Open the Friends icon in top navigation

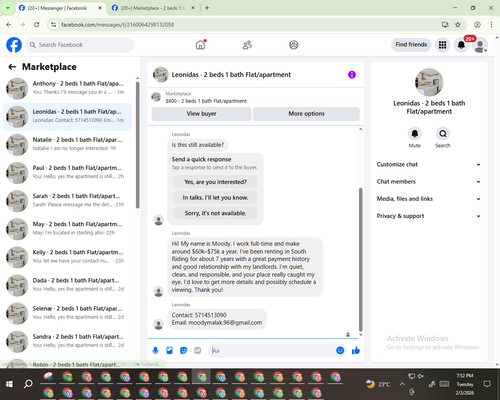point(247,45)
